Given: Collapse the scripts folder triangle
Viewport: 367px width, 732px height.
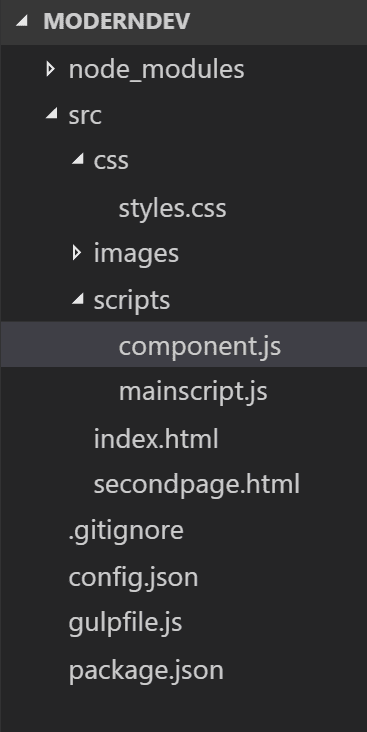Looking at the screenshot, I should [x=78, y=299].
